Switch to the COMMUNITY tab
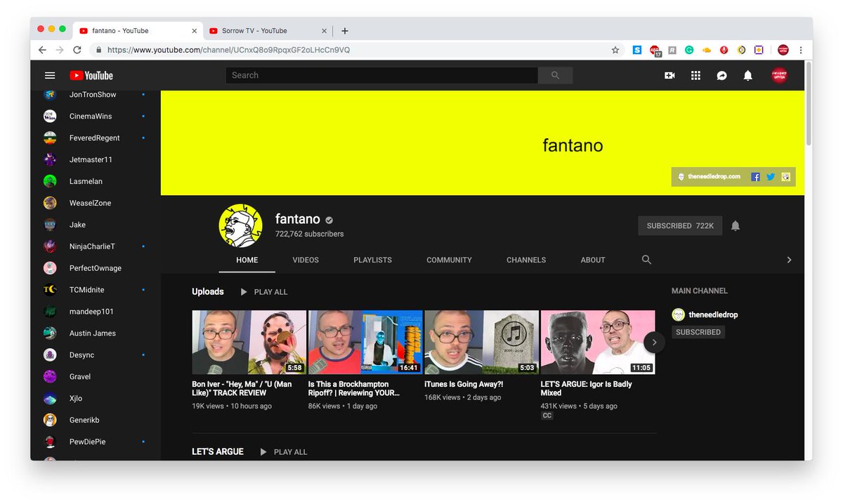Screen dimensions: 843x504 point(449,260)
